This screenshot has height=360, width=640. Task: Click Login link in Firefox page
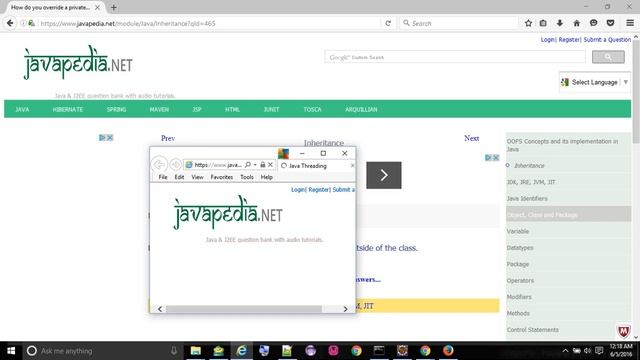(547, 40)
